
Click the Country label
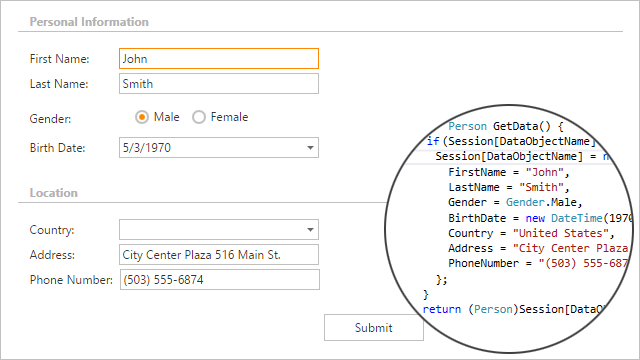pos(52,230)
